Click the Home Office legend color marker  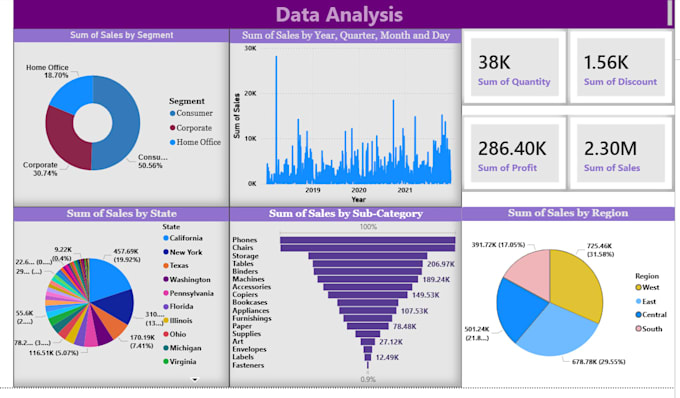[172, 142]
